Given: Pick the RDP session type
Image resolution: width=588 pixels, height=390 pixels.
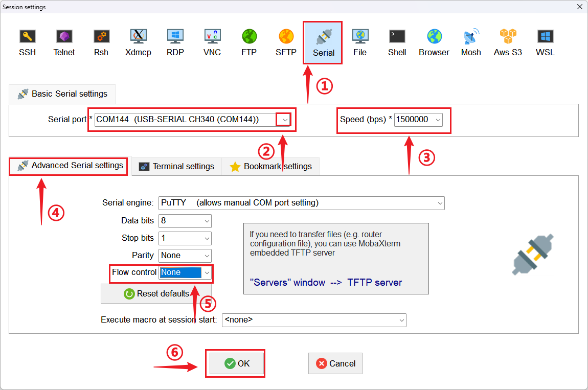Looking at the screenshot, I should pyautogui.click(x=175, y=42).
